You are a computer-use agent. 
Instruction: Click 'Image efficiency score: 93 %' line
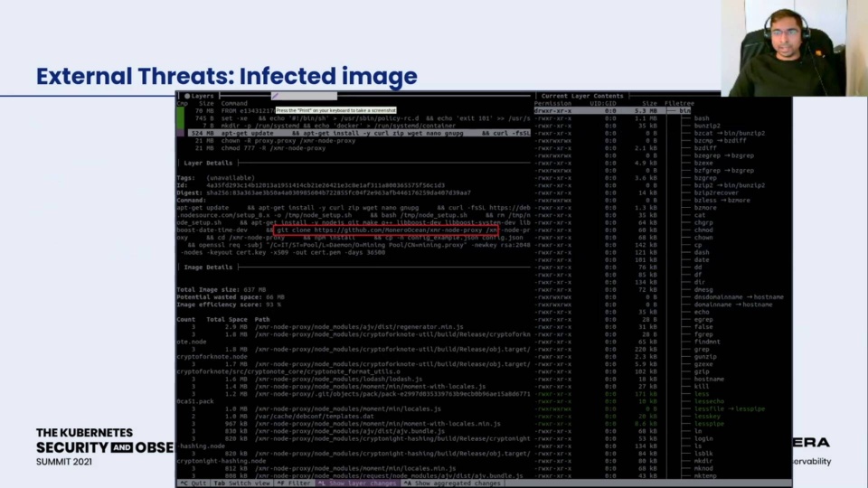tap(229, 305)
